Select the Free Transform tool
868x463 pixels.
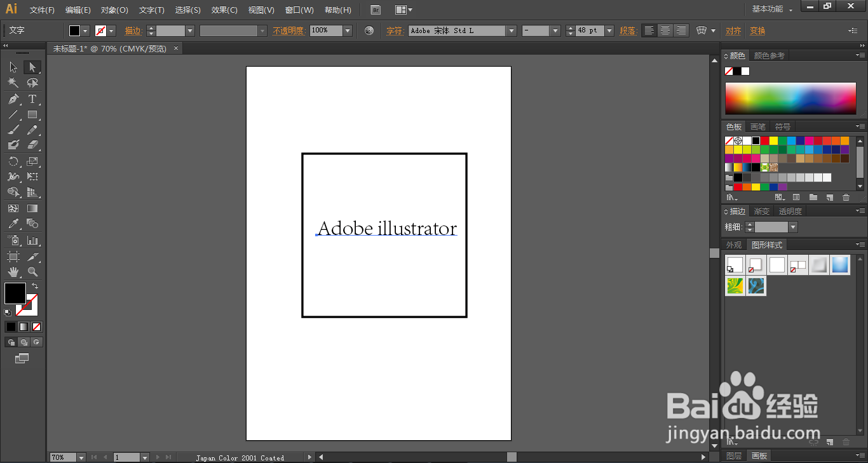click(x=32, y=177)
